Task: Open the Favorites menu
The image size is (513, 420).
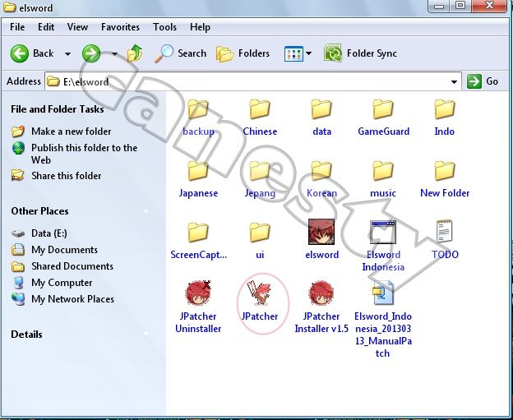Action: (120, 27)
